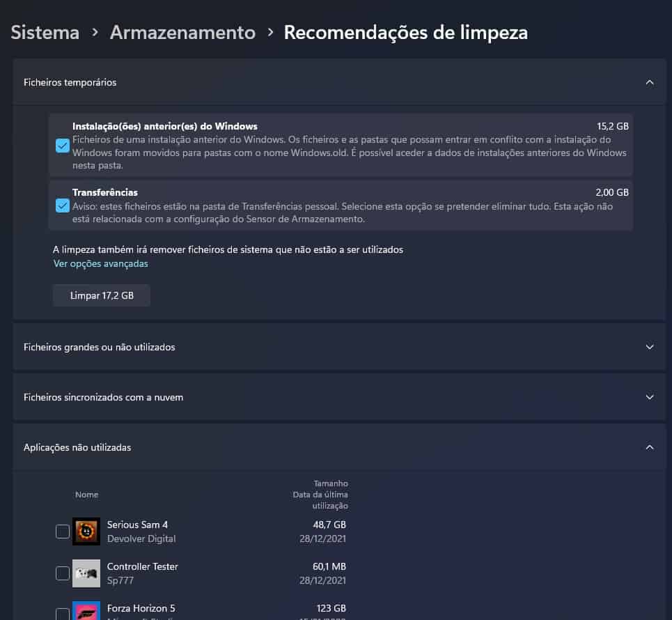The image size is (672, 620).
Task: Collapse the Ficheiros temporários section
Action: (x=649, y=82)
